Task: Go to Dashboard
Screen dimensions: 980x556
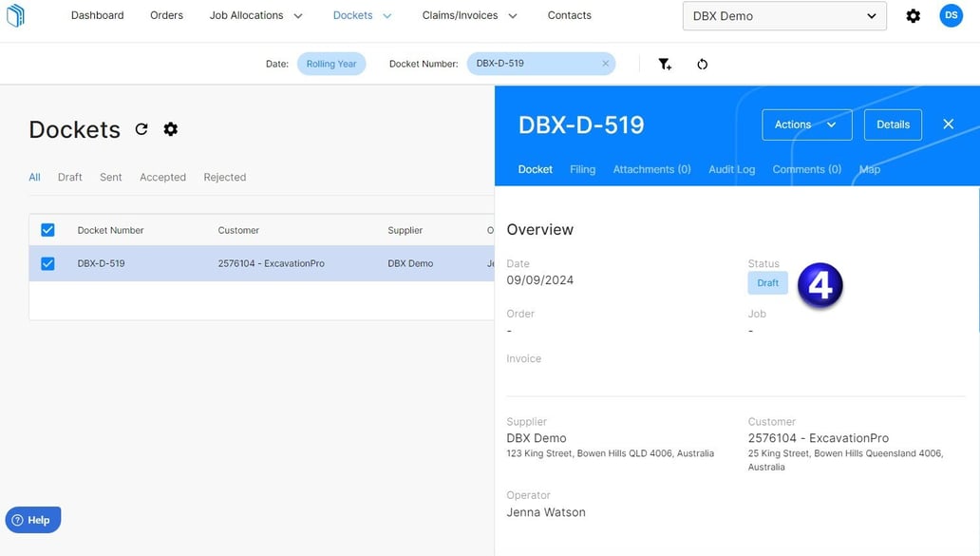Action: coord(98,15)
